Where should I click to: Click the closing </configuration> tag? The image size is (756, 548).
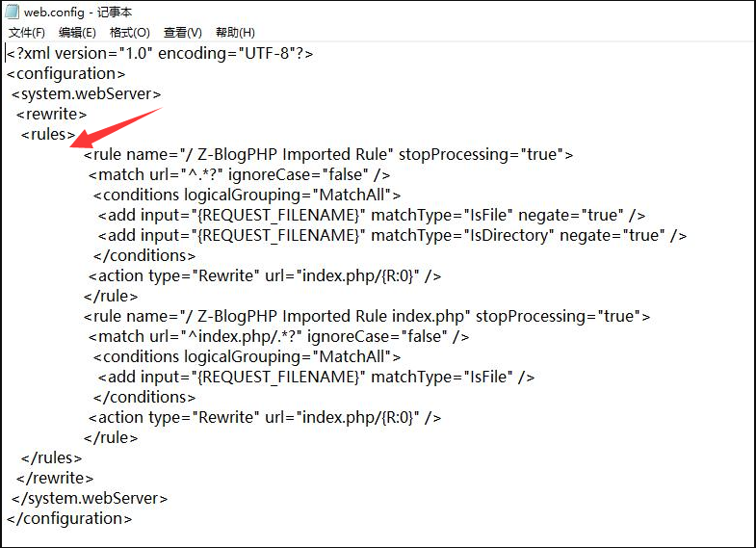point(68,518)
